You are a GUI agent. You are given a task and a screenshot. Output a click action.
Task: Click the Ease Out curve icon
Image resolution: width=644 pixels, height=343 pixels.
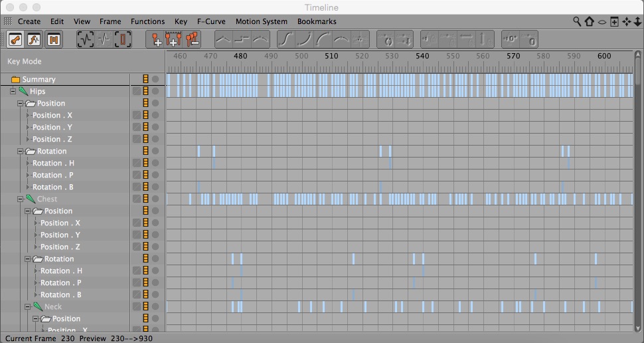(x=323, y=39)
